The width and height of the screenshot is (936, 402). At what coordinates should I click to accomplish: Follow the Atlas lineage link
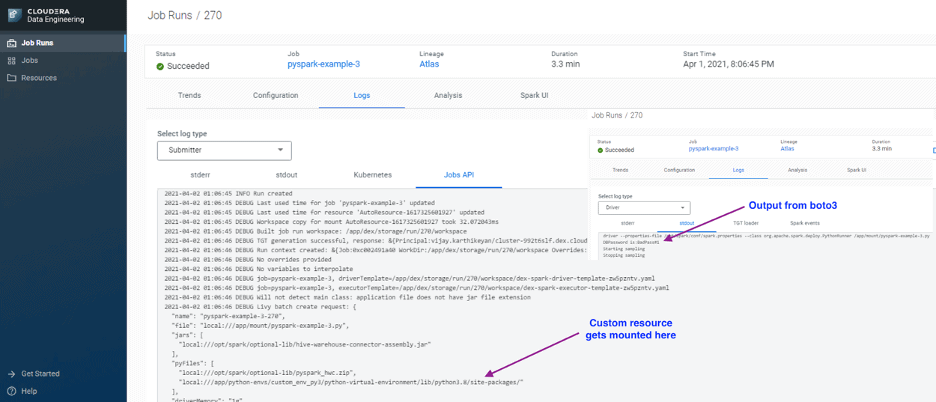pos(429,65)
